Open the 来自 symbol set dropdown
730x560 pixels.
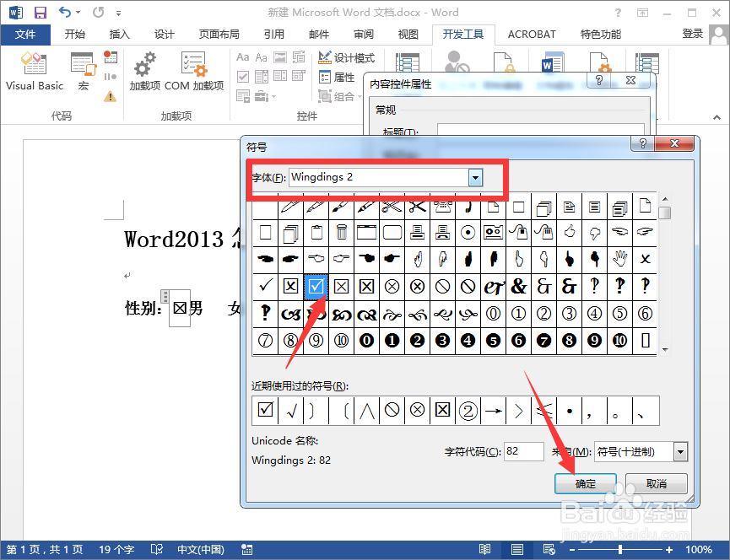coord(681,452)
